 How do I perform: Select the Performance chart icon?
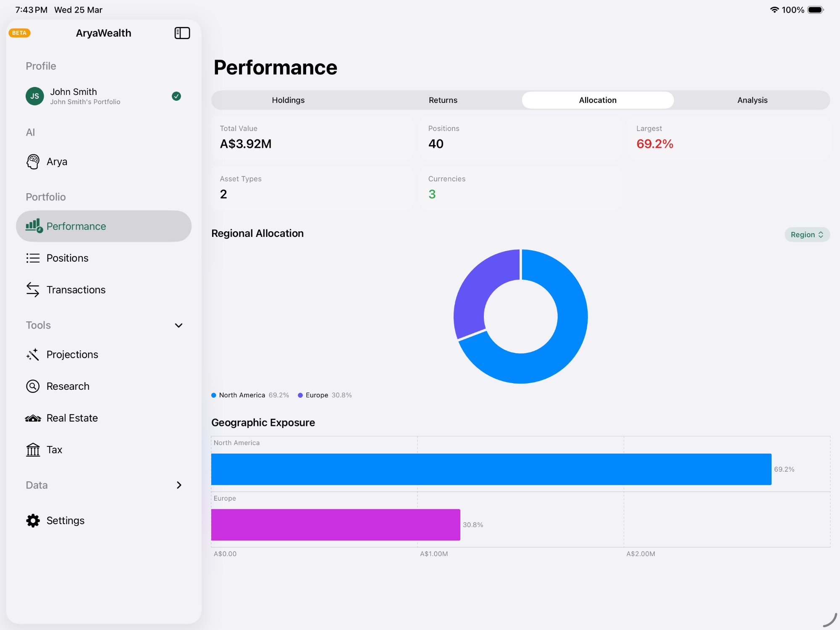[34, 226]
